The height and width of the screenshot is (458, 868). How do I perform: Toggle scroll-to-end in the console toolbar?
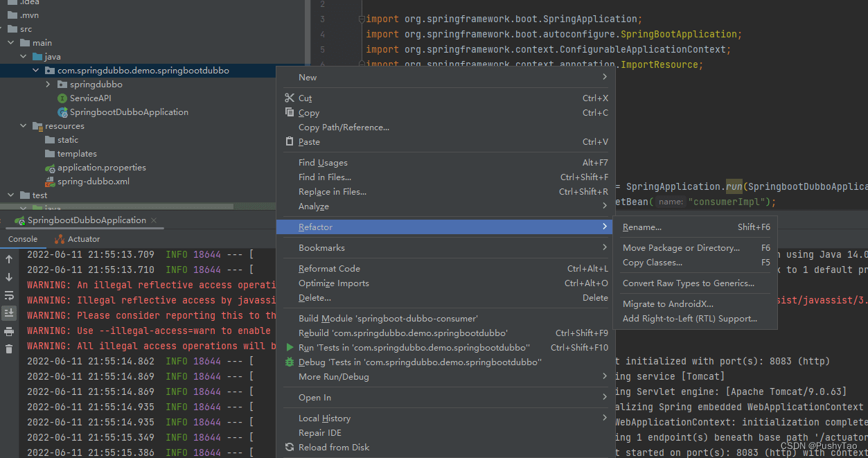click(9, 313)
